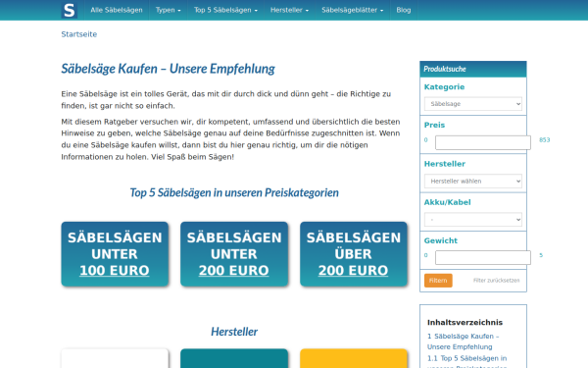Click the Hersteller section heading in main content
Image resolution: width=588 pixels, height=368 pixels.
pos(234,332)
